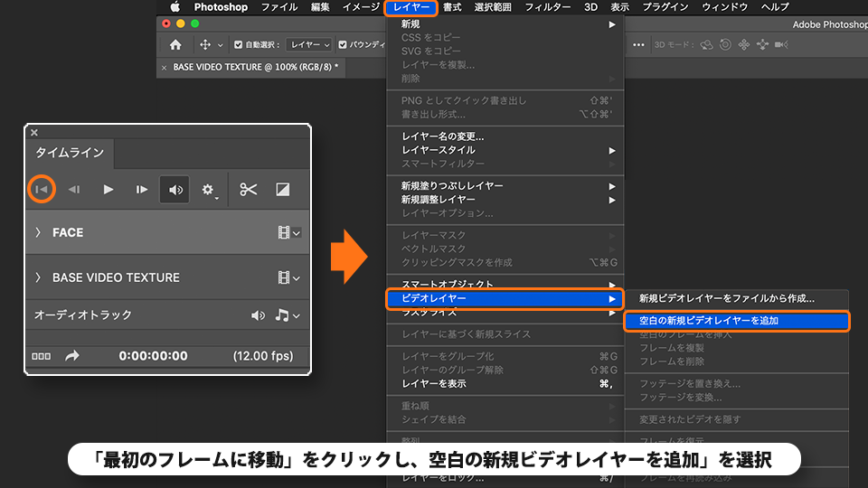Expand the FACE track

(38, 232)
